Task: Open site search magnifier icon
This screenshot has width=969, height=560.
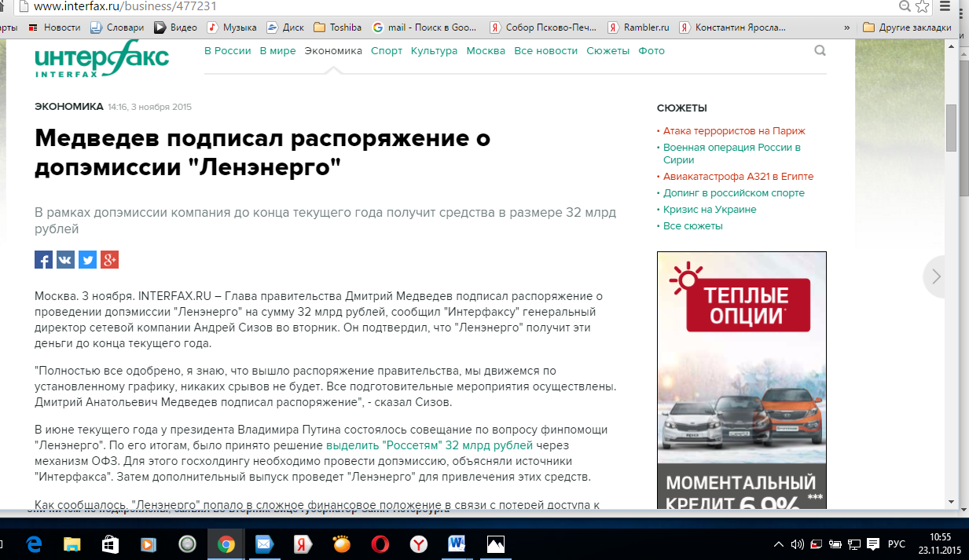Action: click(820, 51)
